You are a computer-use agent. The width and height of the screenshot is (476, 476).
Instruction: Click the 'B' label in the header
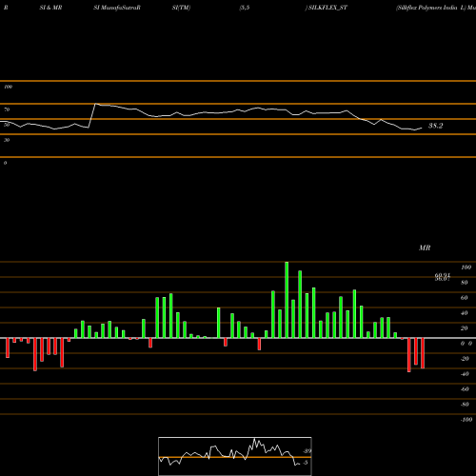point(6,8)
